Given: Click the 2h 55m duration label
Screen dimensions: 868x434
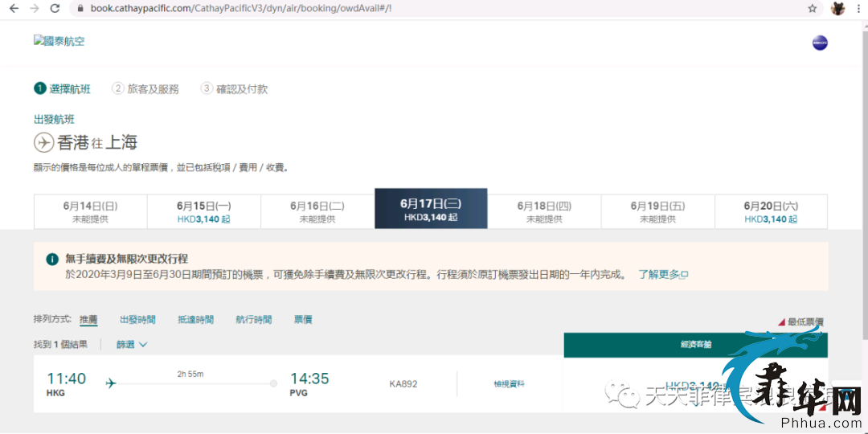Looking at the screenshot, I should pyautogui.click(x=190, y=374).
